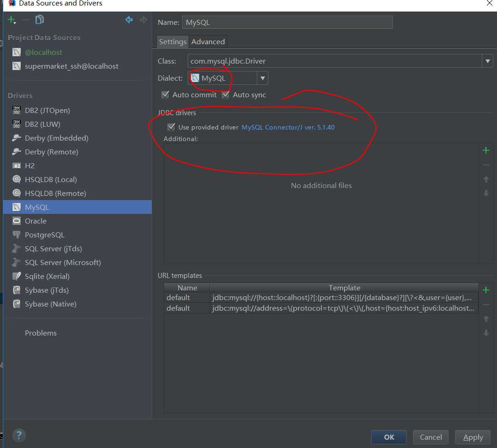Select the MySQL driver entry
The height and width of the screenshot is (448, 497).
(x=77, y=207)
